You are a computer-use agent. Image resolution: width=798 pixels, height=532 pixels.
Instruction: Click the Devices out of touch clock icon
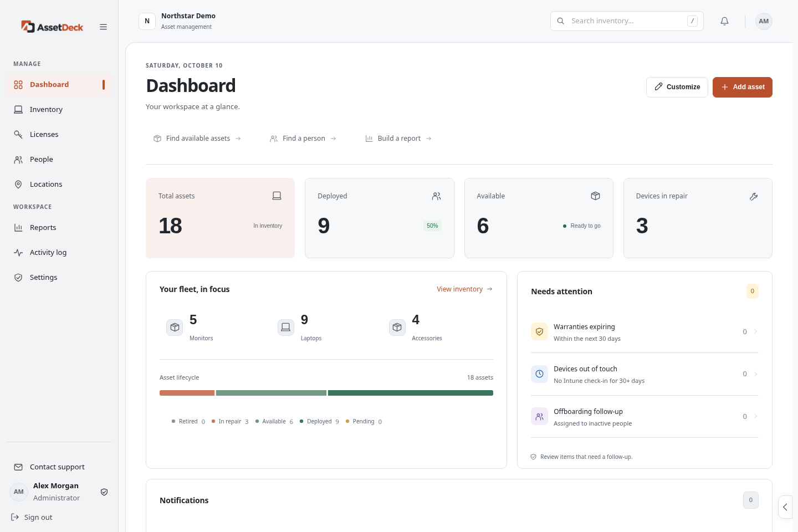pyautogui.click(x=539, y=374)
